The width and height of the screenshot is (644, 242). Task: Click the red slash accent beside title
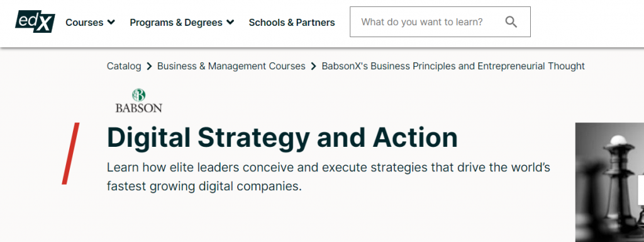pos(70,153)
